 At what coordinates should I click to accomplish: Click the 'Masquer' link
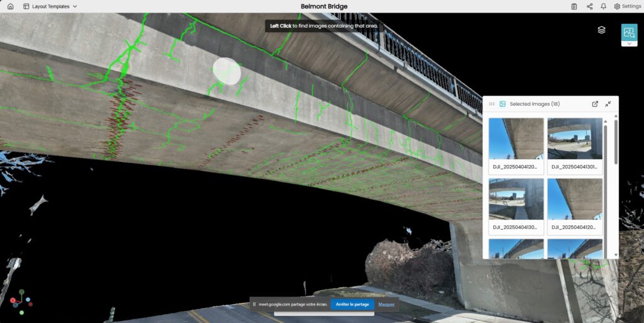386,304
